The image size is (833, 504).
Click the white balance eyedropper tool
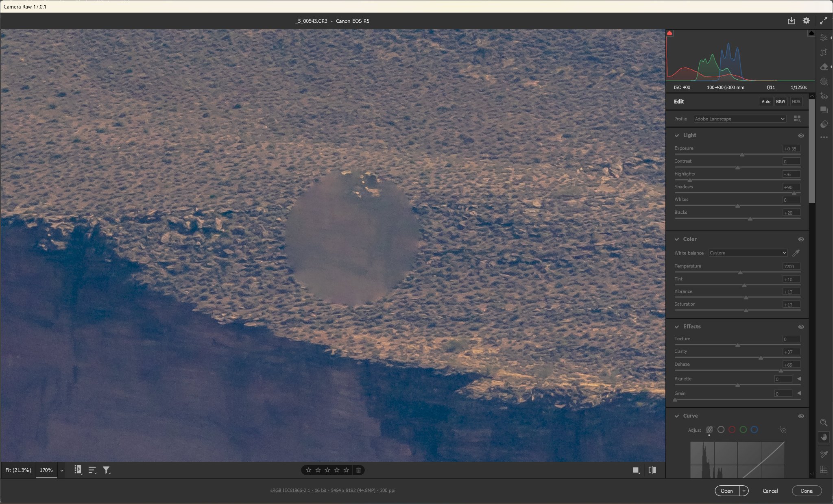pos(796,253)
